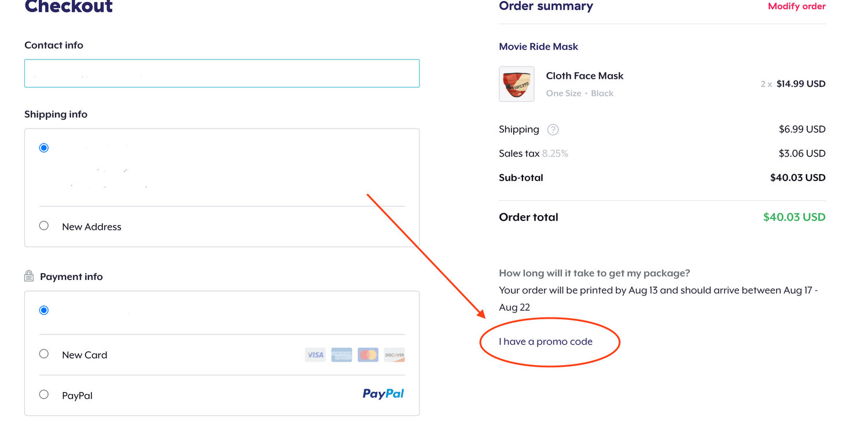Select the New Address radio option
Screen dimensions: 868x431
pos(44,226)
